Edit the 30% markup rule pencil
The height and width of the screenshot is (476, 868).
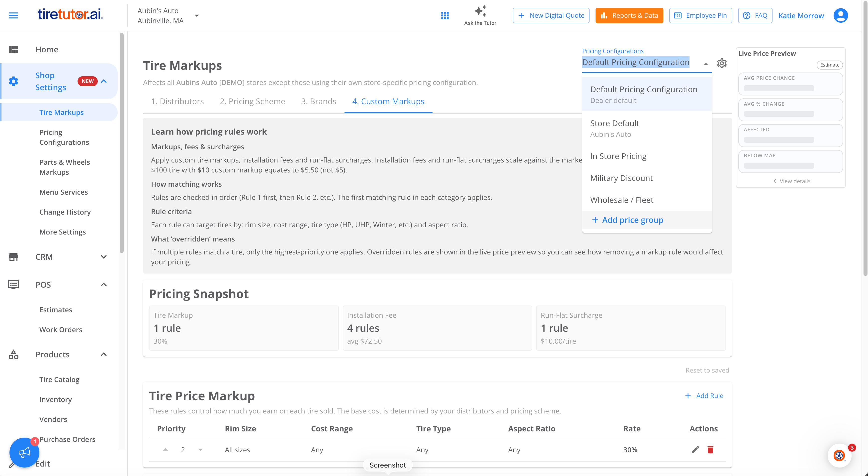pos(695,450)
